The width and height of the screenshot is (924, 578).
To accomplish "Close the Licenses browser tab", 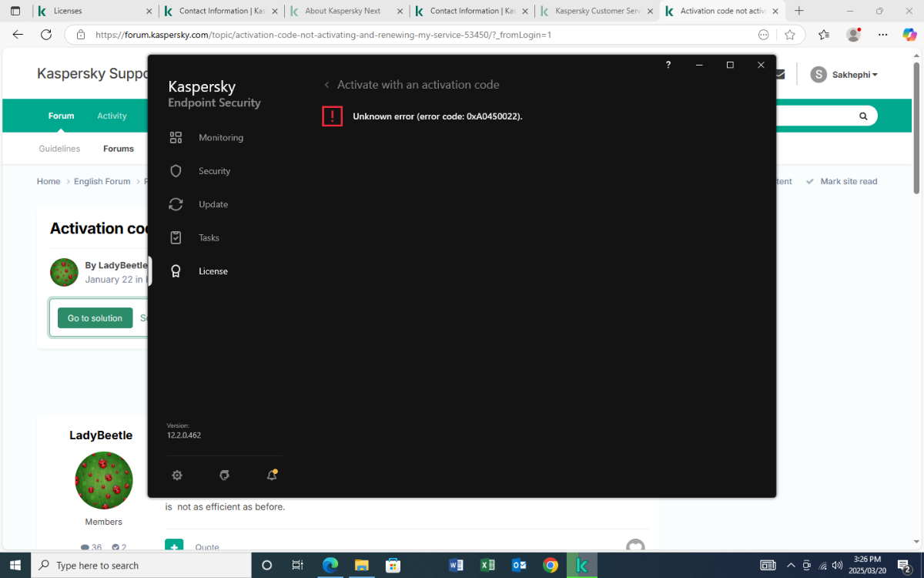I will [x=148, y=11].
